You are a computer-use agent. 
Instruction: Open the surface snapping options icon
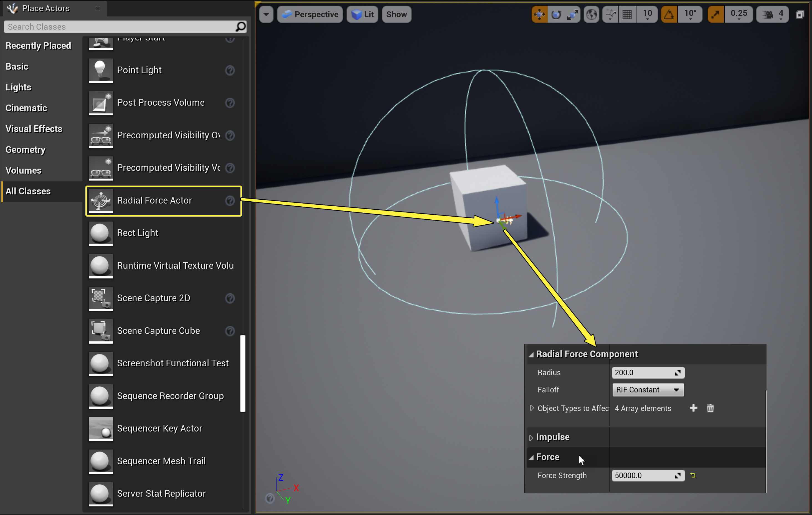[610, 14]
